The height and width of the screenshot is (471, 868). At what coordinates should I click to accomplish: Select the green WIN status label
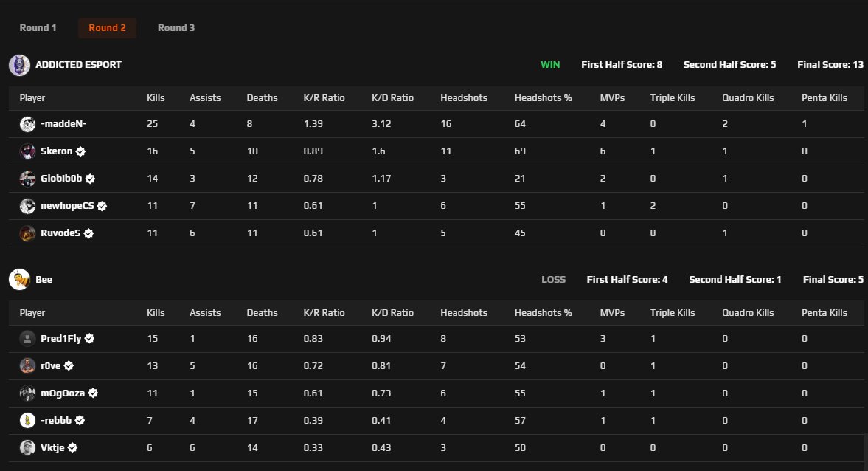tap(550, 65)
